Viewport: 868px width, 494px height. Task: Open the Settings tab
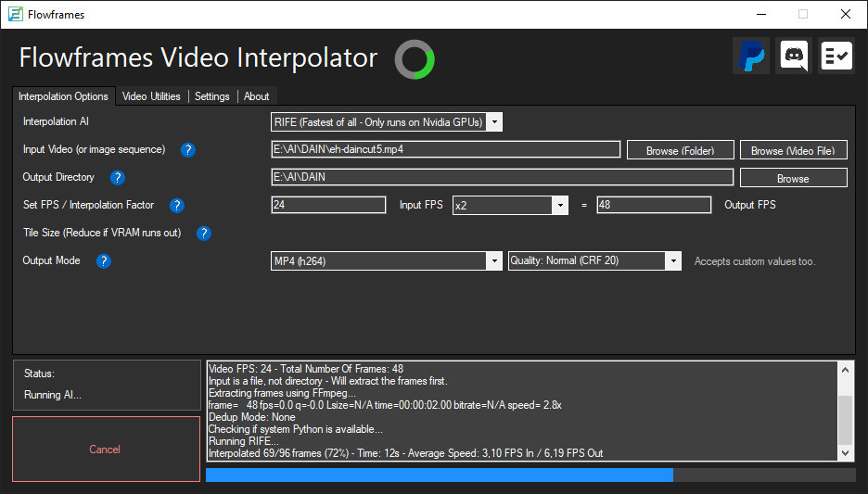pyautogui.click(x=212, y=96)
